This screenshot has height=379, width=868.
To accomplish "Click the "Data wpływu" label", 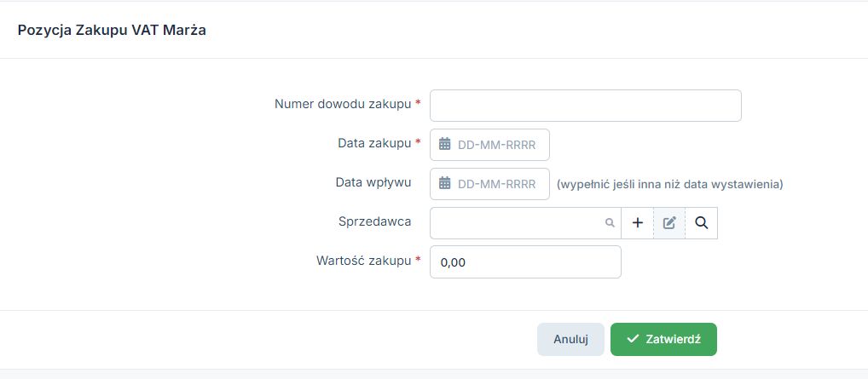I will click(373, 182).
